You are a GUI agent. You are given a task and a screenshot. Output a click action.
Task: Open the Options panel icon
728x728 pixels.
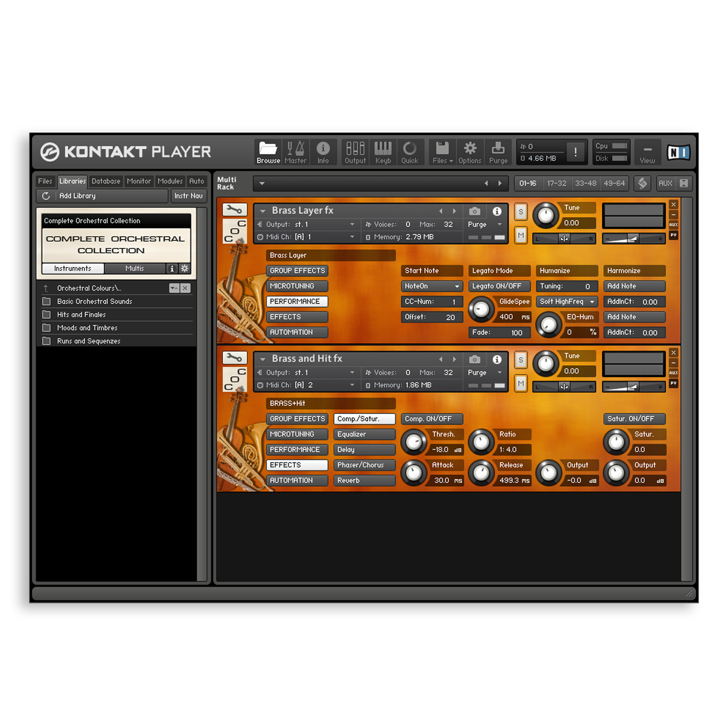pos(470,151)
